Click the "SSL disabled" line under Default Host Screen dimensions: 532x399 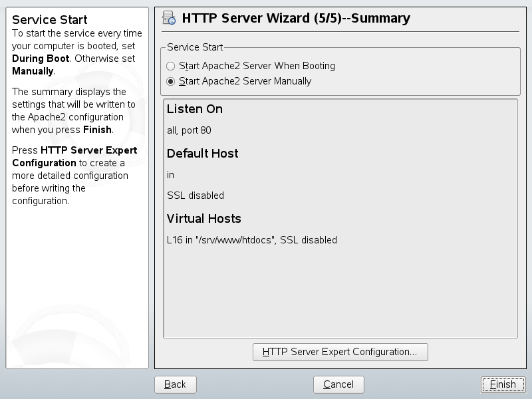point(196,196)
